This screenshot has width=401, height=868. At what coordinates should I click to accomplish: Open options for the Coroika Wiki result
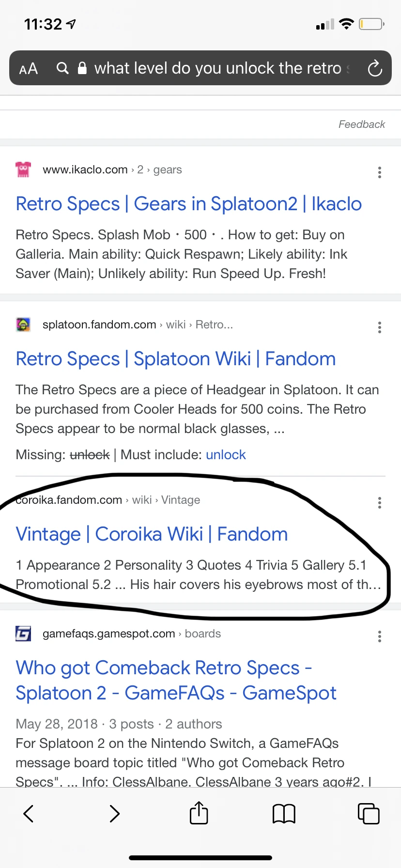(x=380, y=503)
